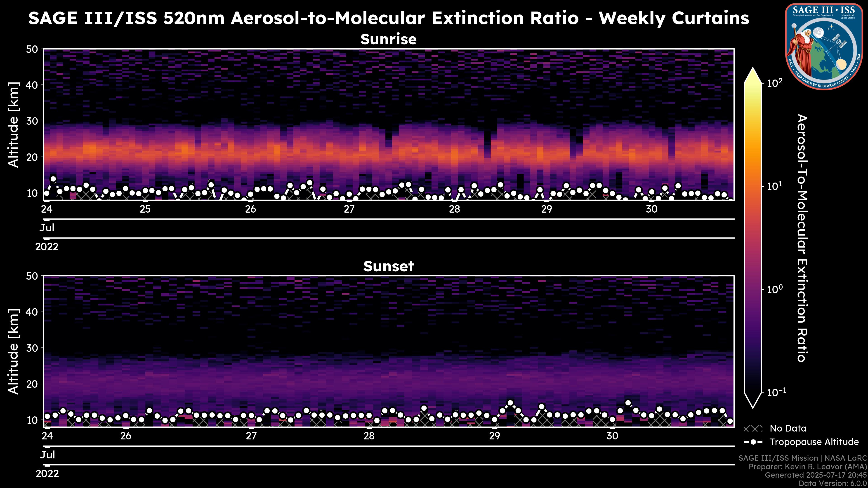Click the Sunrise Altitude [km] axis label

[x=14, y=125]
